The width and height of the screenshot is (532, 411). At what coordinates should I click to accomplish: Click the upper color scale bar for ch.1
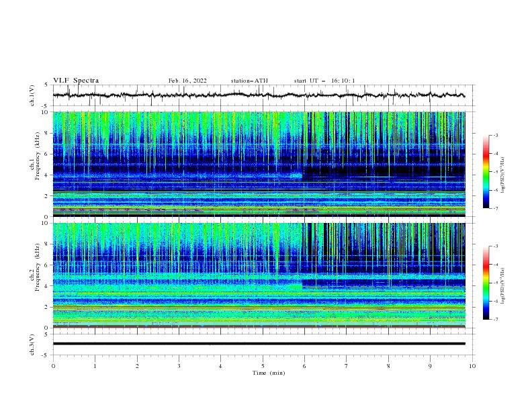(x=486, y=172)
